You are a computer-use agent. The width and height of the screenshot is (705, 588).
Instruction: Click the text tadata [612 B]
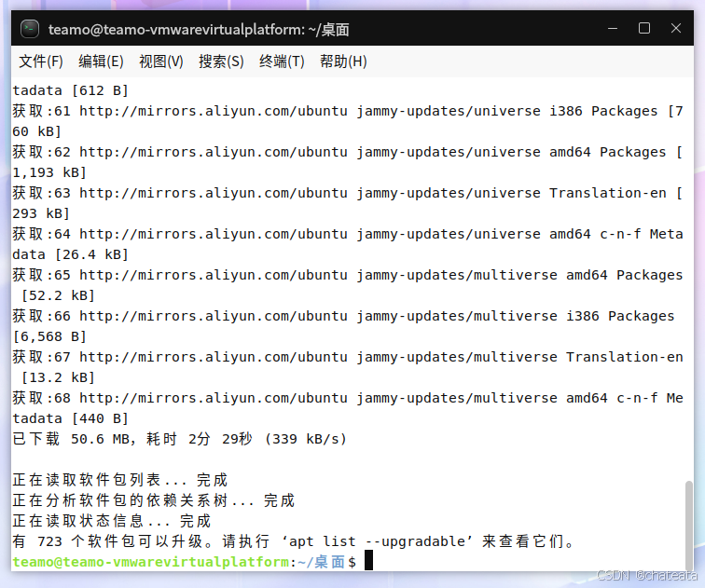[x=71, y=90]
